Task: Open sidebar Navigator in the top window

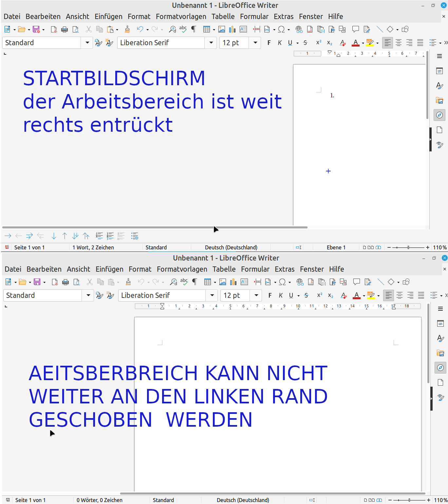Action: pos(439,115)
